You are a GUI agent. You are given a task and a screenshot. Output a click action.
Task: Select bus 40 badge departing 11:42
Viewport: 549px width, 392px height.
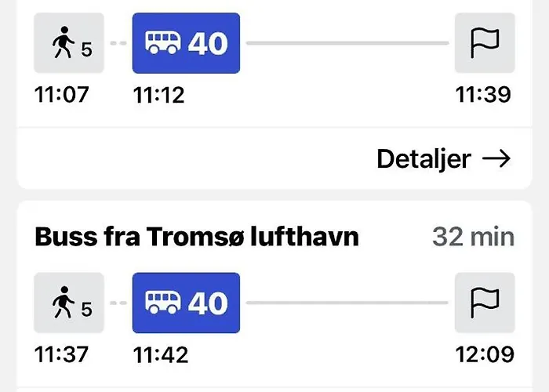[x=187, y=303]
